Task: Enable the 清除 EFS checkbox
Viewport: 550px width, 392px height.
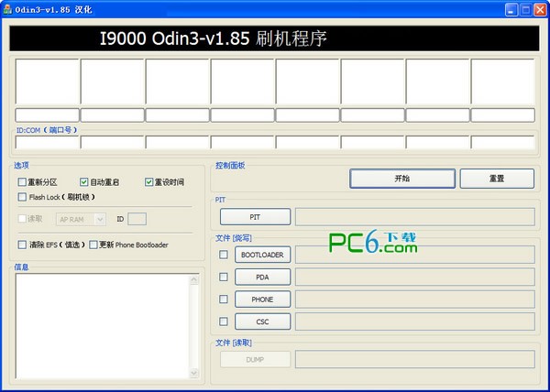Action: point(22,245)
